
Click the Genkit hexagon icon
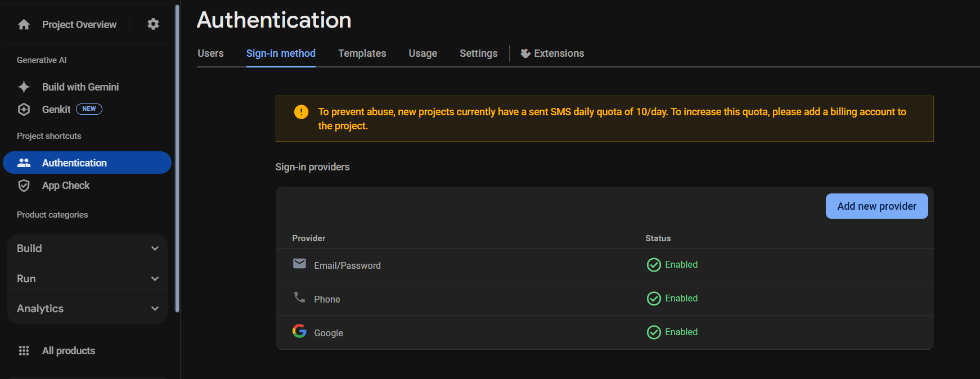point(24,110)
